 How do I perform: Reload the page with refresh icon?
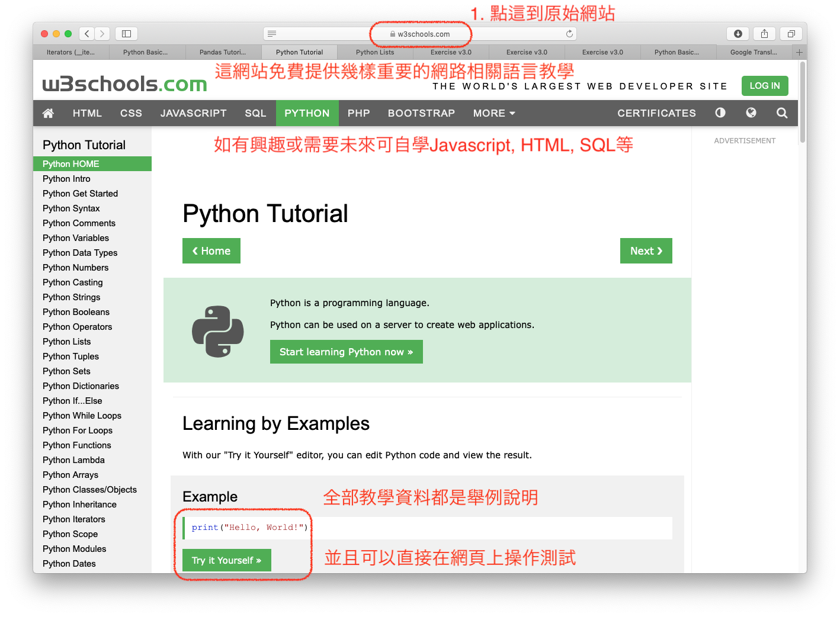(569, 34)
